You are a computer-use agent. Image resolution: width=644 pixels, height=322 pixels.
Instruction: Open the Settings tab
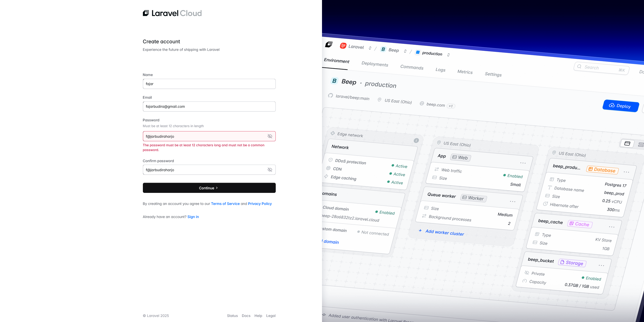493,74
